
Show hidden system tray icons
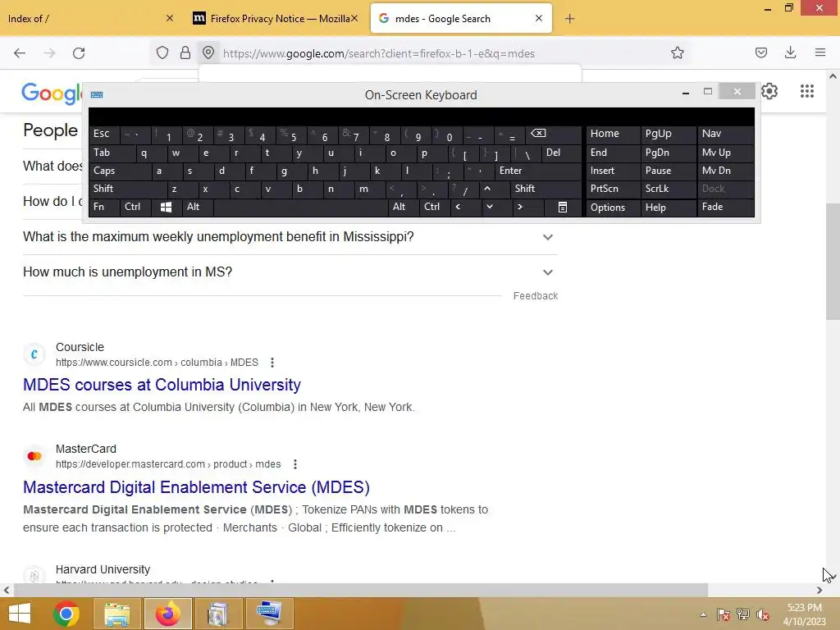(703, 614)
